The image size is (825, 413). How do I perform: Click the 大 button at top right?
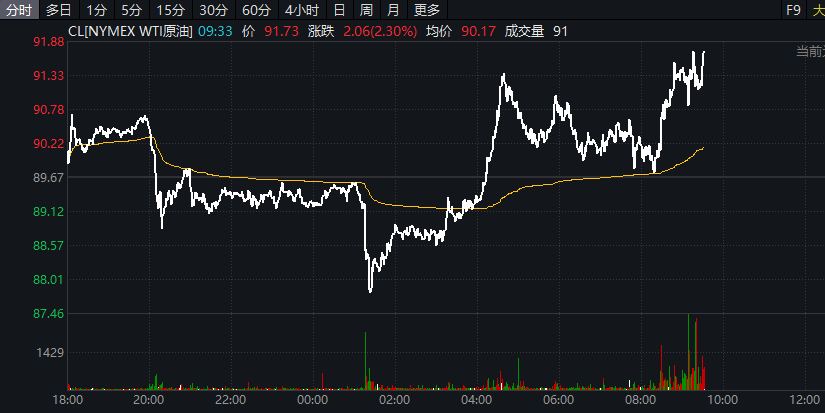coord(818,10)
